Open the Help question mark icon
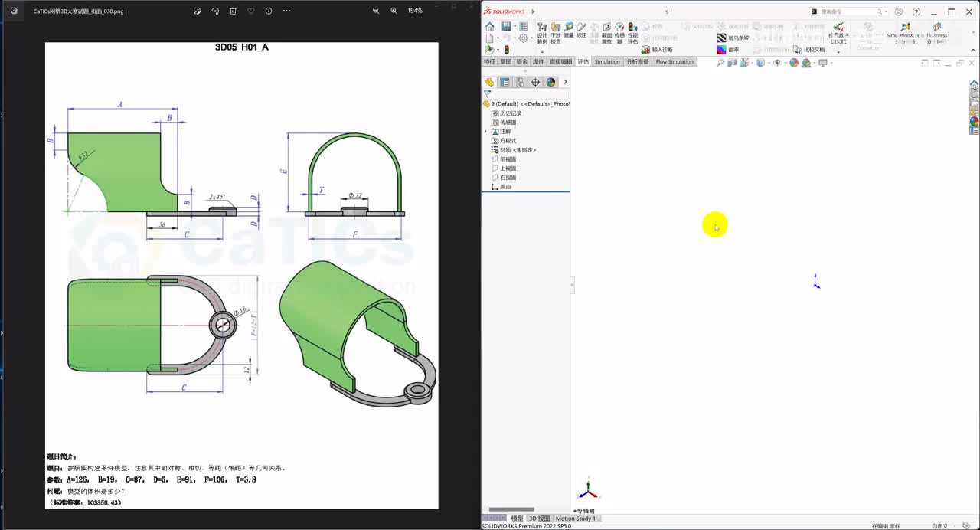This screenshot has height=530, width=980. pos(916,11)
